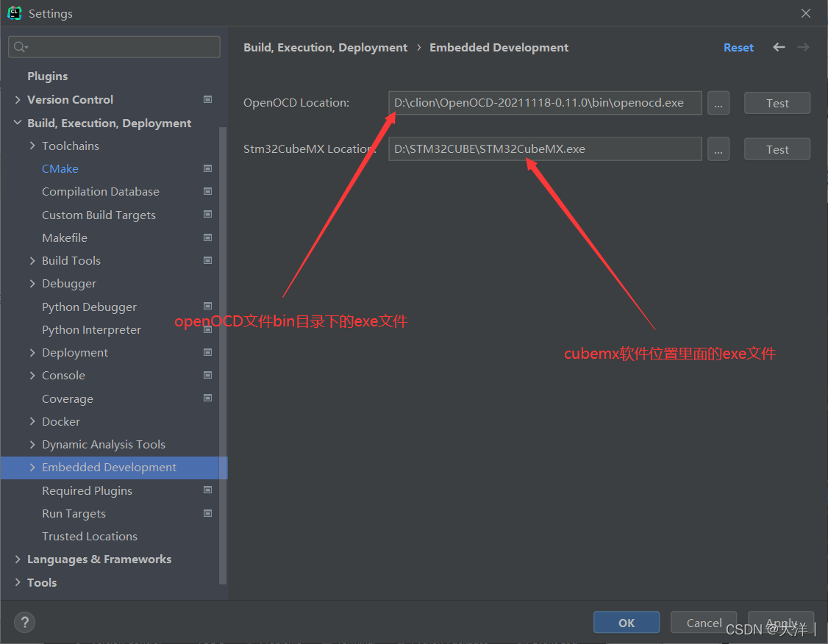Screen dimensions: 828x644
Task: Click the back navigation arrow
Action: tap(779, 48)
